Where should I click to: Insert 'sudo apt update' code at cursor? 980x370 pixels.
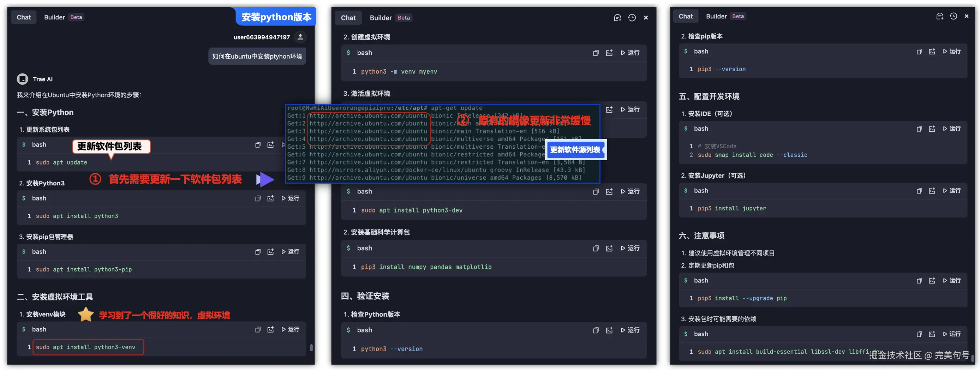270,145
